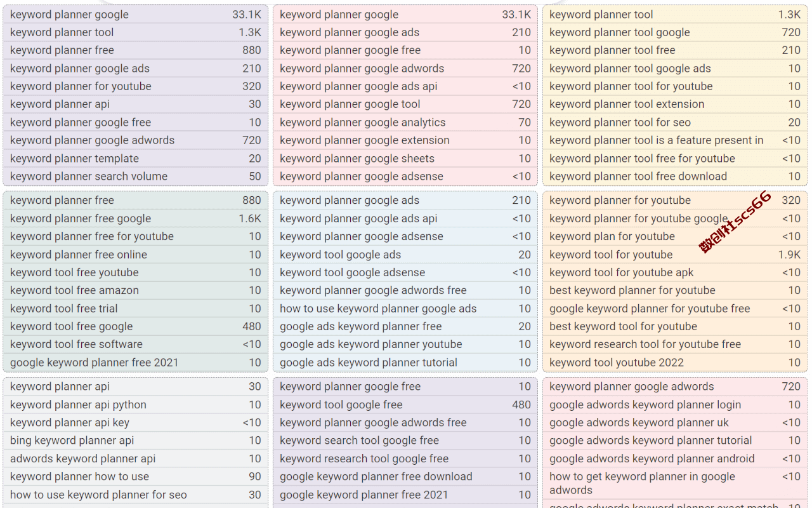Image resolution: width=812 pixels, height=508 pixels.
Task: Click 'google adwords keyword planner tutorial' row
Action: point(675,440)
